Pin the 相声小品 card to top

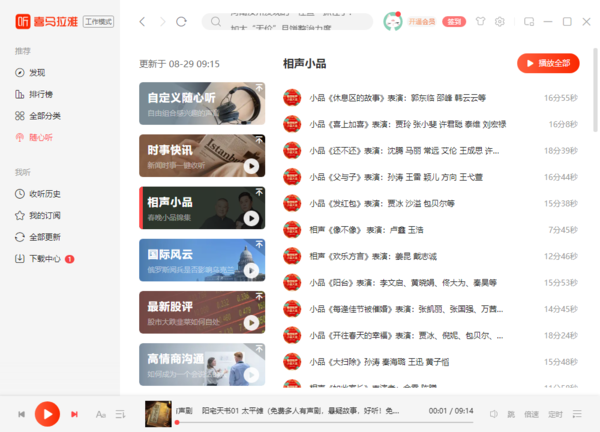[259, 192]
